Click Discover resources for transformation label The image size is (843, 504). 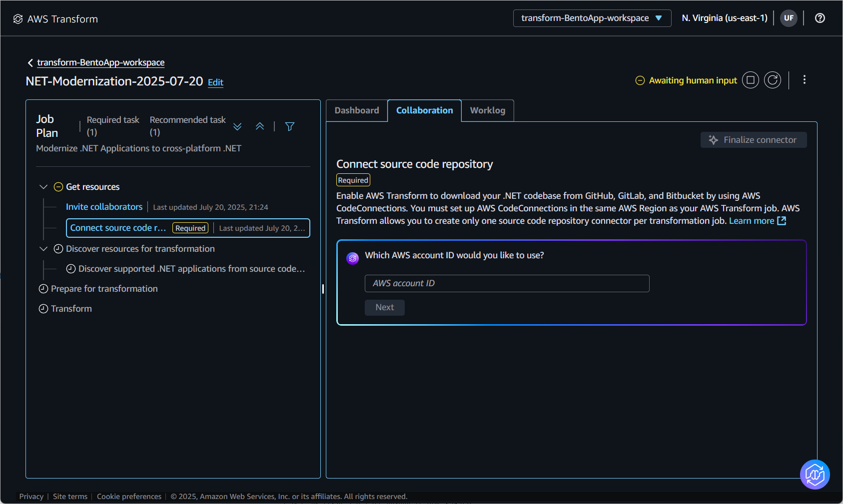click(x=140, y=249)
